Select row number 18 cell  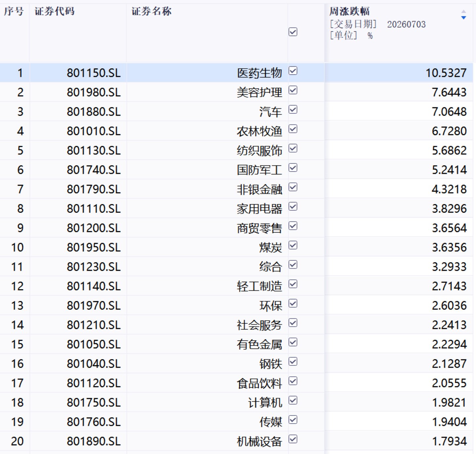click(x=15, y=402)
